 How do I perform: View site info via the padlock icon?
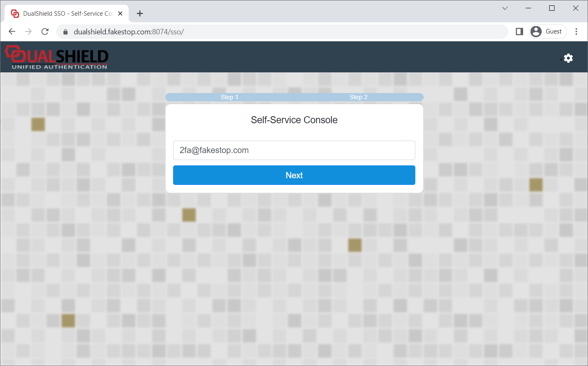point(65,32)
